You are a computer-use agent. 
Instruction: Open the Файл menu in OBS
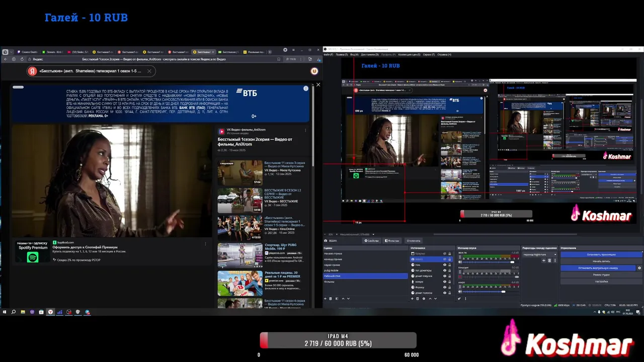click(x=328, y=55)
